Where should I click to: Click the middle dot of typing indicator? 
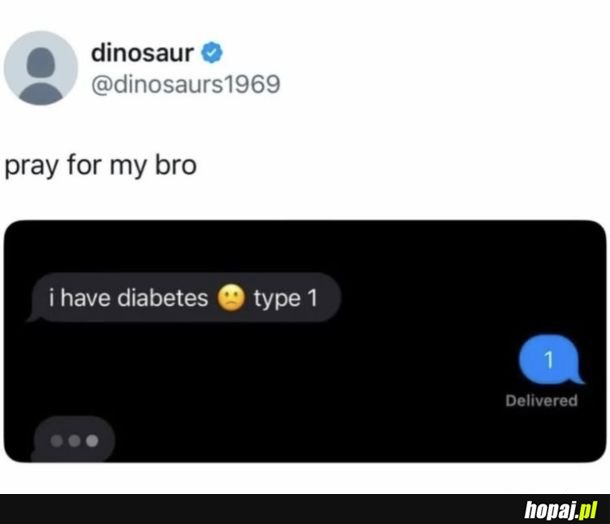coord(74,441)
